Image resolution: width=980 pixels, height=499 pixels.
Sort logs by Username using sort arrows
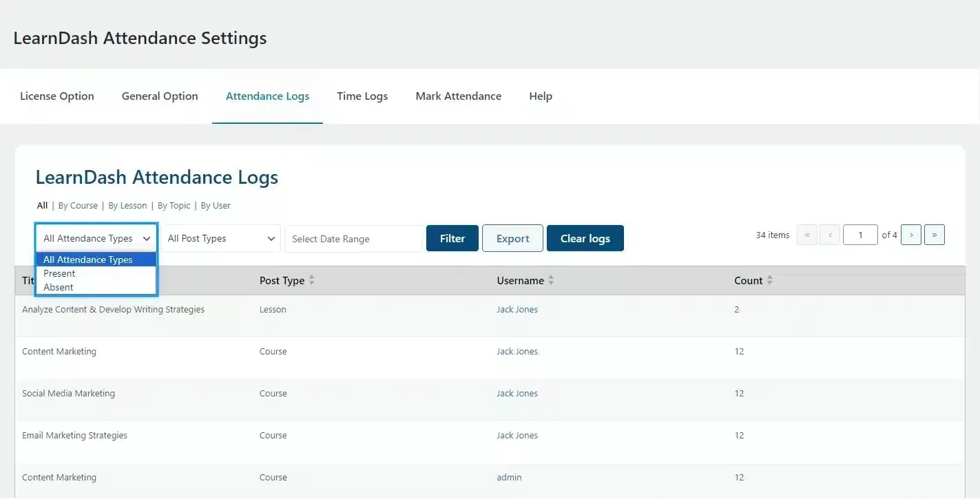coord(551,280)
